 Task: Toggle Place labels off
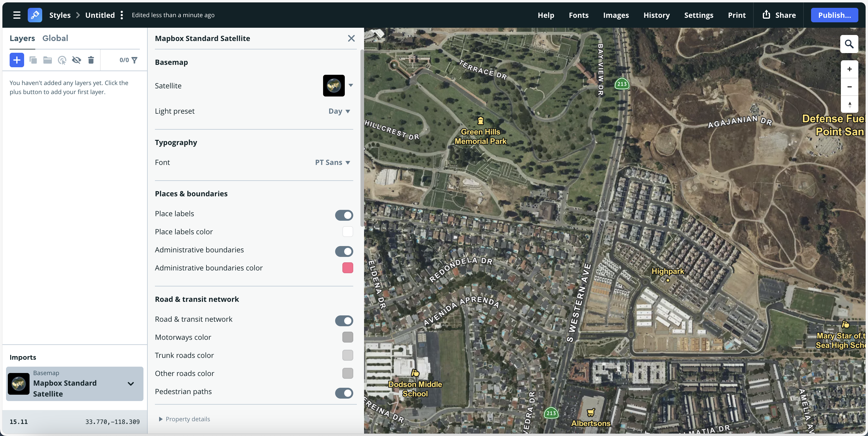tap(344, 215)
